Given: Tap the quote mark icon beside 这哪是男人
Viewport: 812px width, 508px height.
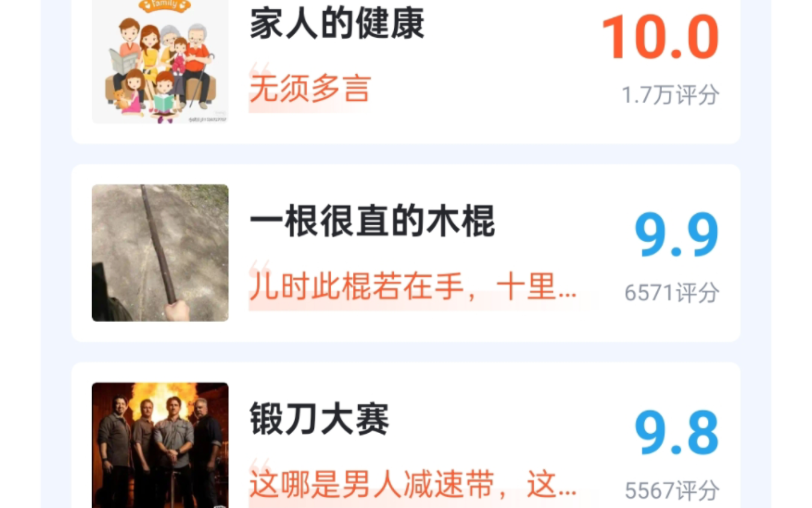Looking at the screenshot, I should pos(260,464).
